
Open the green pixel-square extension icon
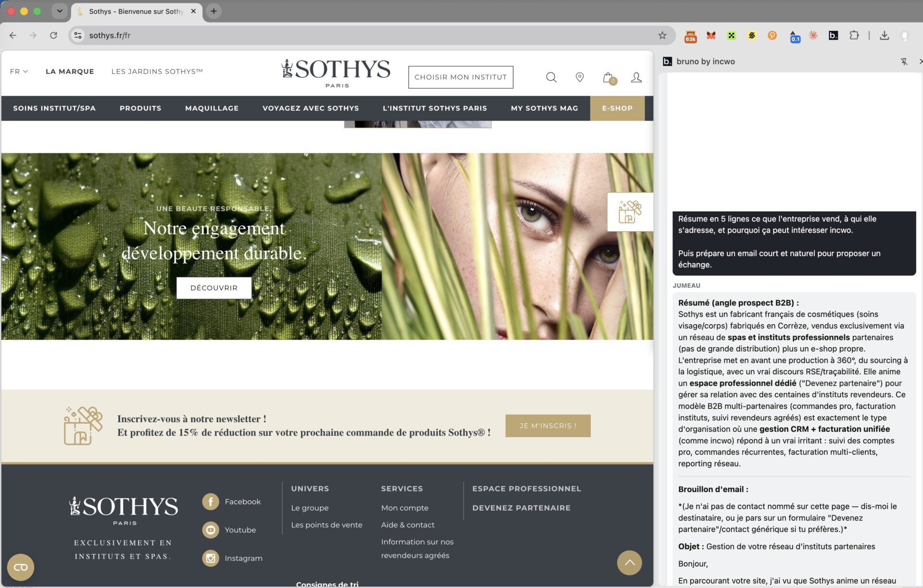coord(731,36)
